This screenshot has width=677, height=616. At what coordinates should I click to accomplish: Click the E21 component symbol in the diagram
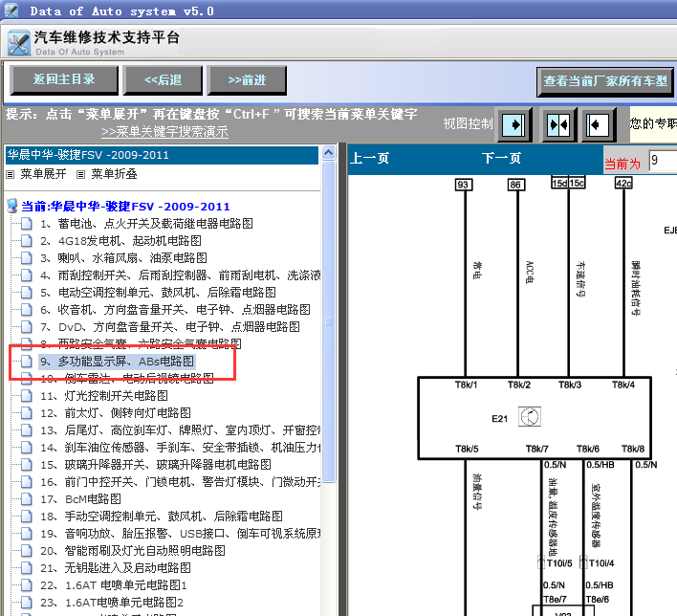[x=530, y=417]
